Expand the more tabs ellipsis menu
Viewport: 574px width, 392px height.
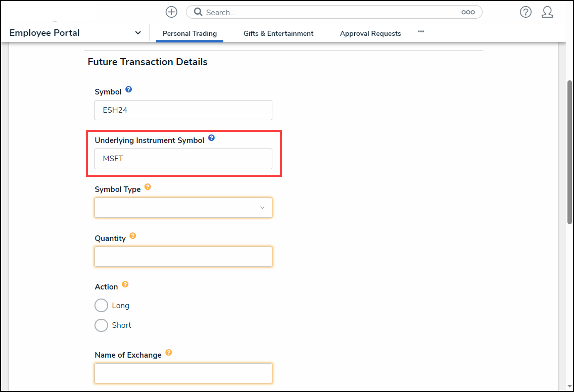(421, 32)
